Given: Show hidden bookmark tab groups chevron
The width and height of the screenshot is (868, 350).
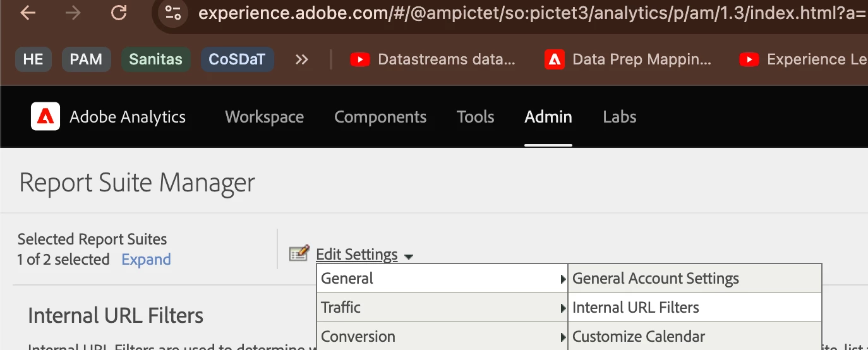Looking at the screenshot, I should 302,59.
